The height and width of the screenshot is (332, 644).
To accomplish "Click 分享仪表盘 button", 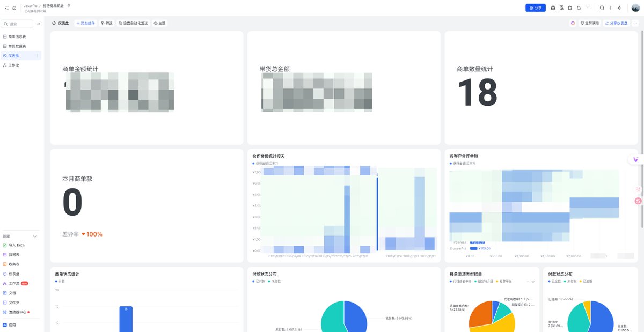I will (616, 23).
